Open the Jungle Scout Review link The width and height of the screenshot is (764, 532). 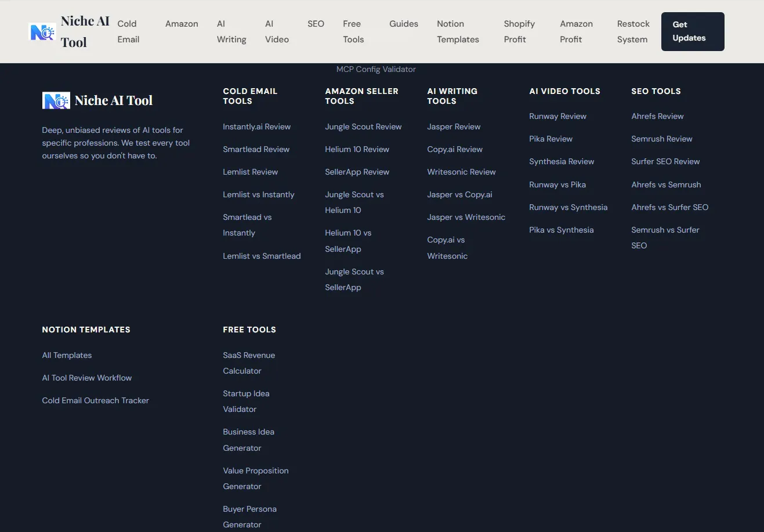pos(363,126)
